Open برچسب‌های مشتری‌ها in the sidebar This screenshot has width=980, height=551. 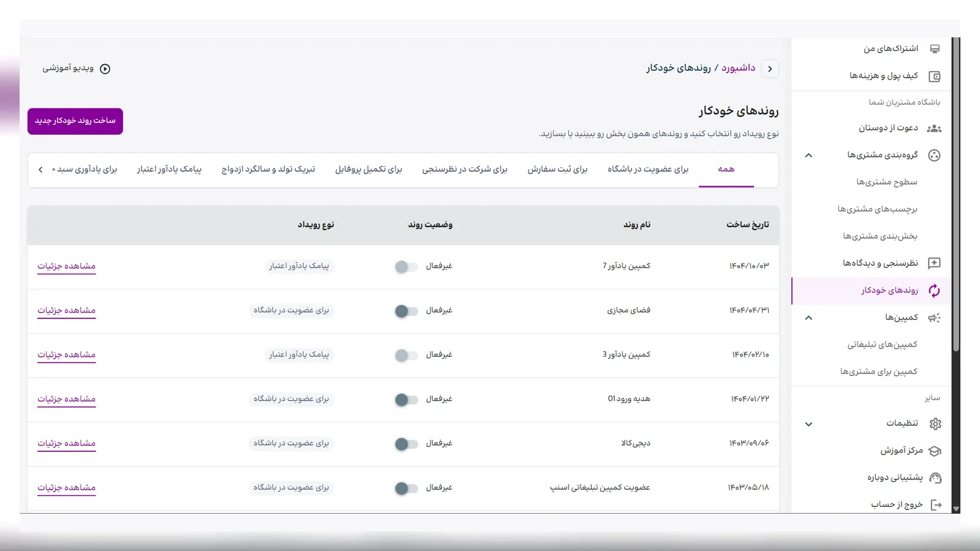878,209
